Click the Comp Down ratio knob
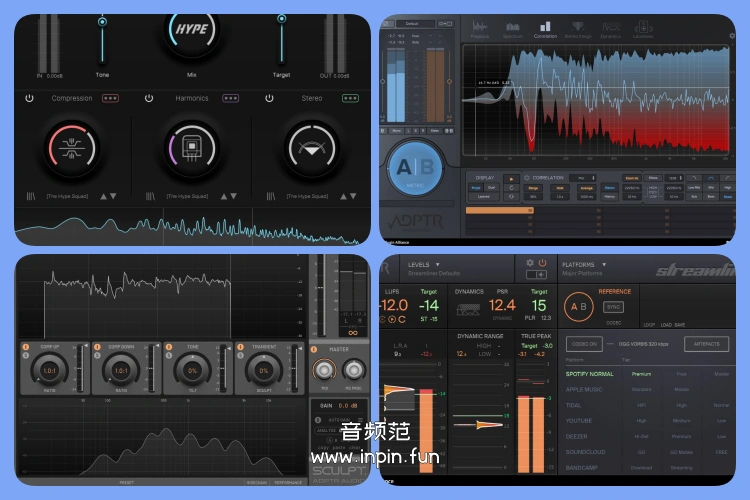Screen dimensions: 750x500 [121, 370]
